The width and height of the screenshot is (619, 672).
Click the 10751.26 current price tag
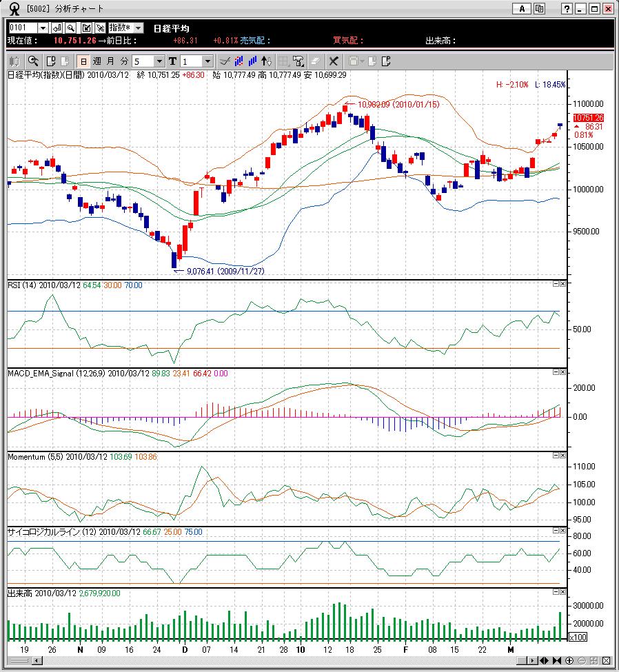click(x=588, y=117)
